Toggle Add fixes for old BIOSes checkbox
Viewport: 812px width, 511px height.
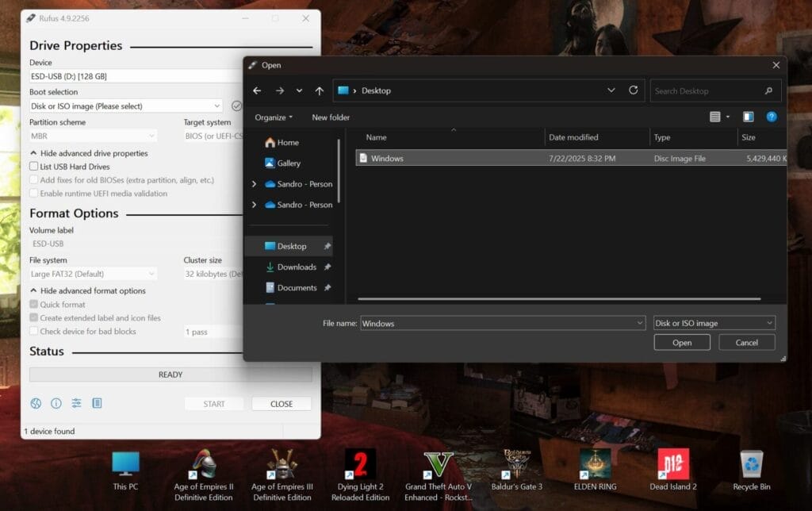pos(33,180)
